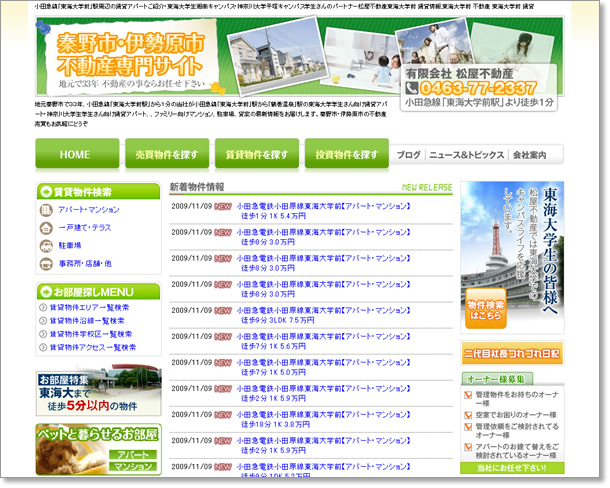The width and height of the screenshot is (610, 488).
Task: Open the ニュース&トピックス menu item
Action: [467, 155]
